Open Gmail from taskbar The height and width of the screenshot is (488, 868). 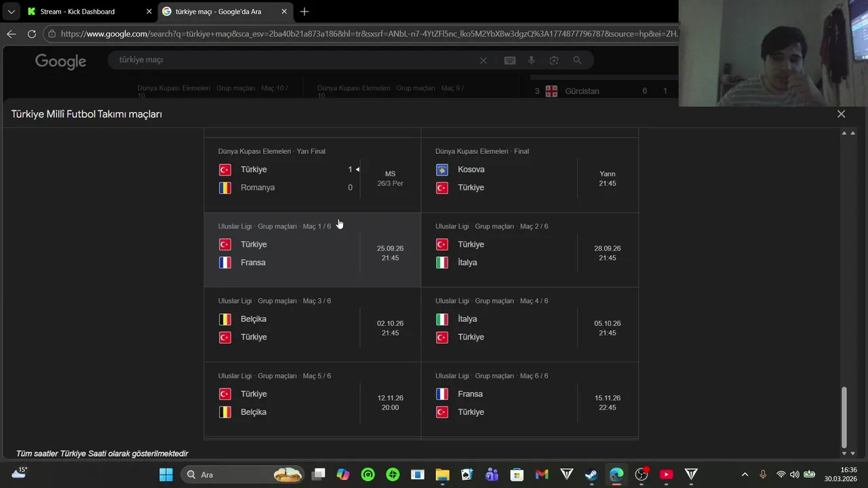(541, 474)
